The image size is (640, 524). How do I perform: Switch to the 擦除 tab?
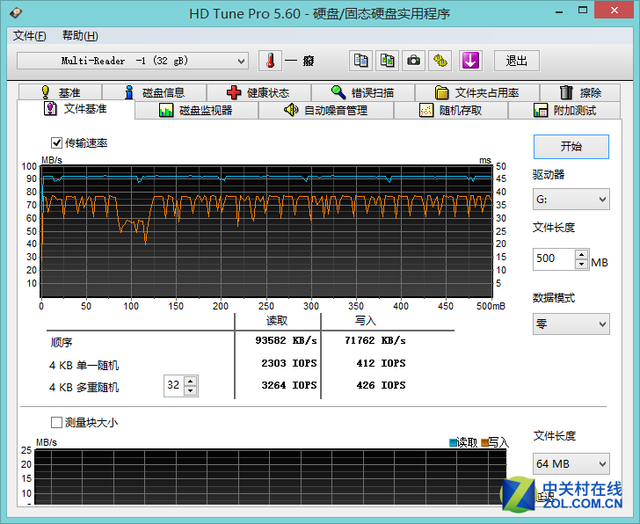point(580,93)
